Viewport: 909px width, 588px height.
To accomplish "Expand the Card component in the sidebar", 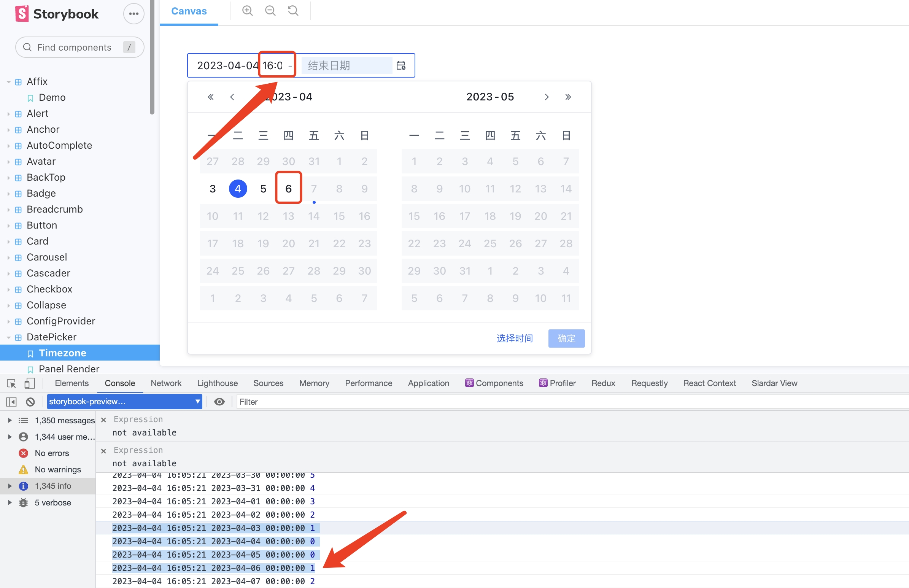I will pyautogui.click(x=9, y=241).
